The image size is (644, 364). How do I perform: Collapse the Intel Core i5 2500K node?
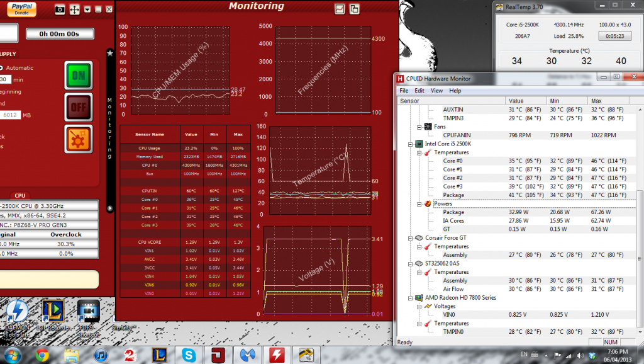(x=410, y=144)
